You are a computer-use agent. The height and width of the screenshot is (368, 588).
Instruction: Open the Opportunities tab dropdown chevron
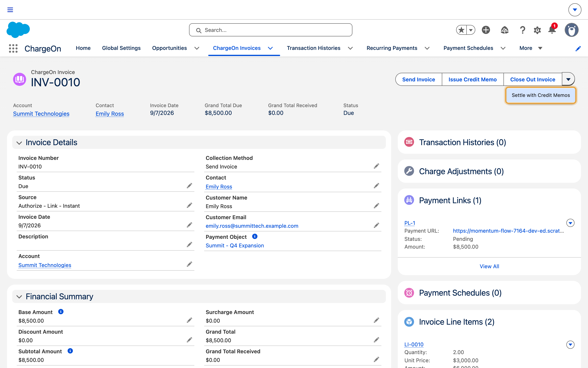(x=197, y=48)
